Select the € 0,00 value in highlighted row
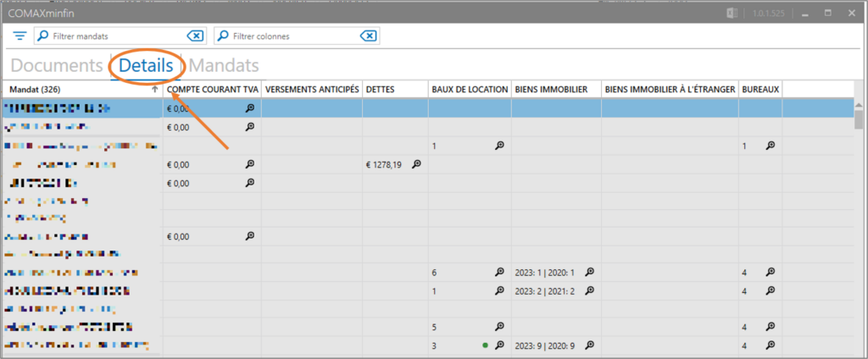This screenshot has height=359, width=868. (x=178, y=109)
